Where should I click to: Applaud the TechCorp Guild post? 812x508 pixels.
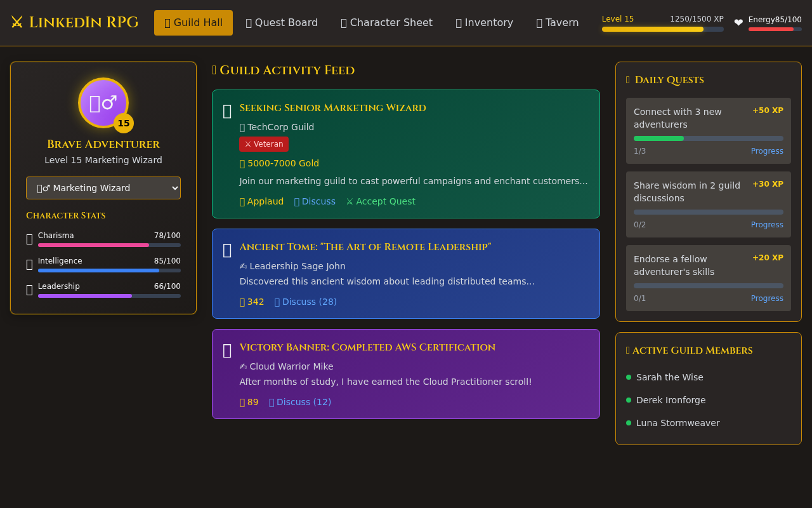pos(261,201)
